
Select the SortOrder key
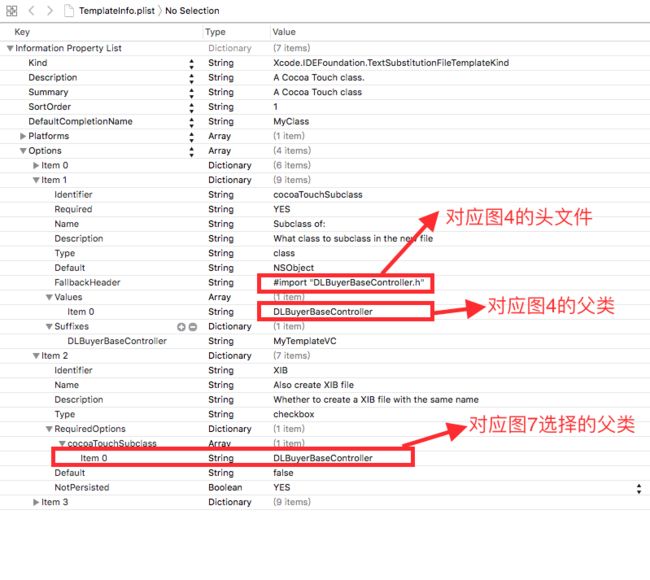[x=49, y=107]
